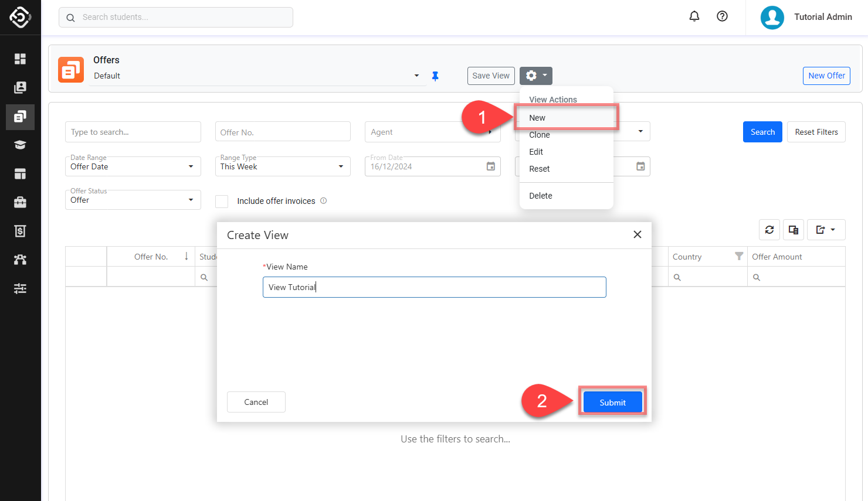
Task: Click the Country column search icon
Action: click(x=677, y=277)
